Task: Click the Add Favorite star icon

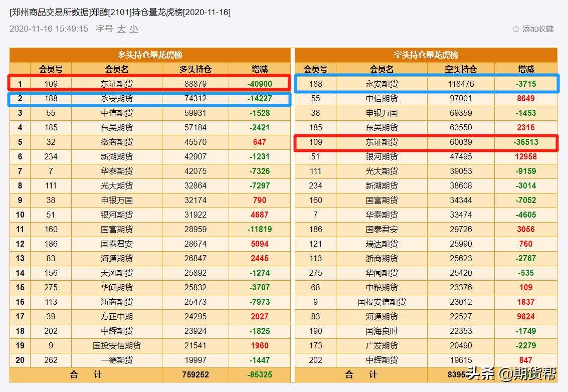Action: [x=515, y=29]
